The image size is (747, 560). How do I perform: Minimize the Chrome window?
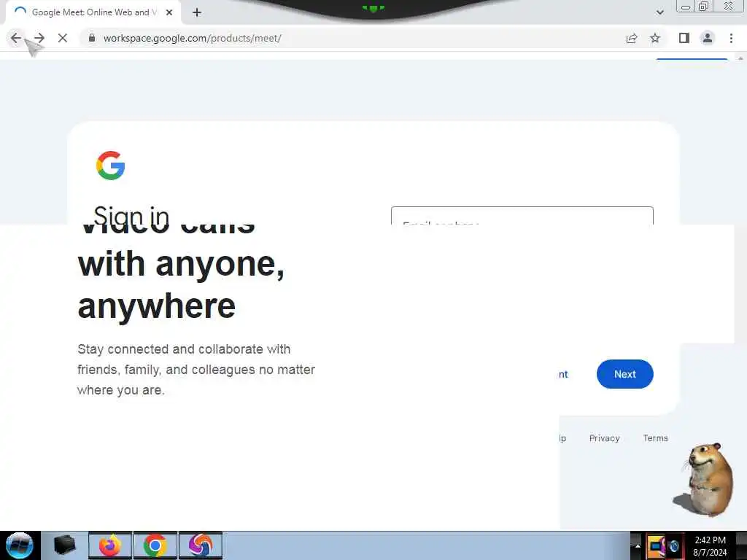tap(686, 7)
